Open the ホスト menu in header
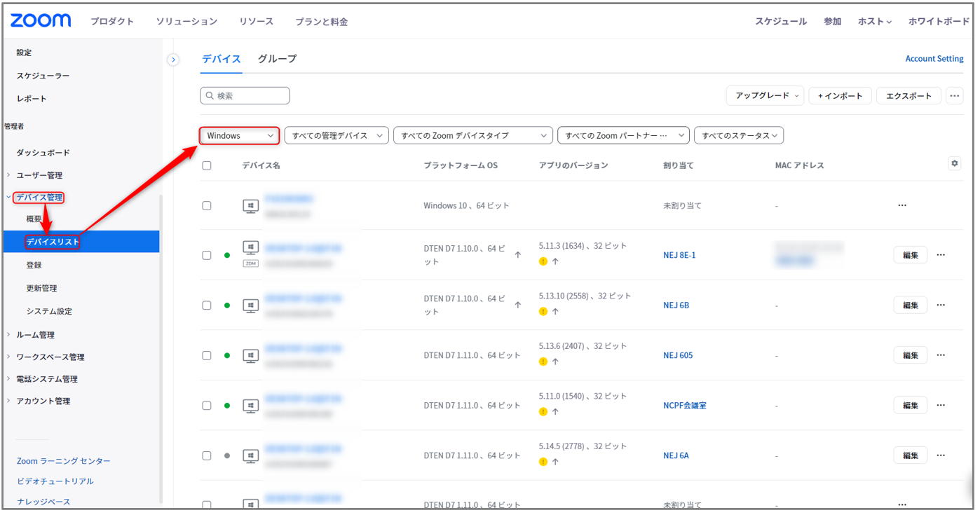This screenshot has width=980, height=515. coord(875,22)
